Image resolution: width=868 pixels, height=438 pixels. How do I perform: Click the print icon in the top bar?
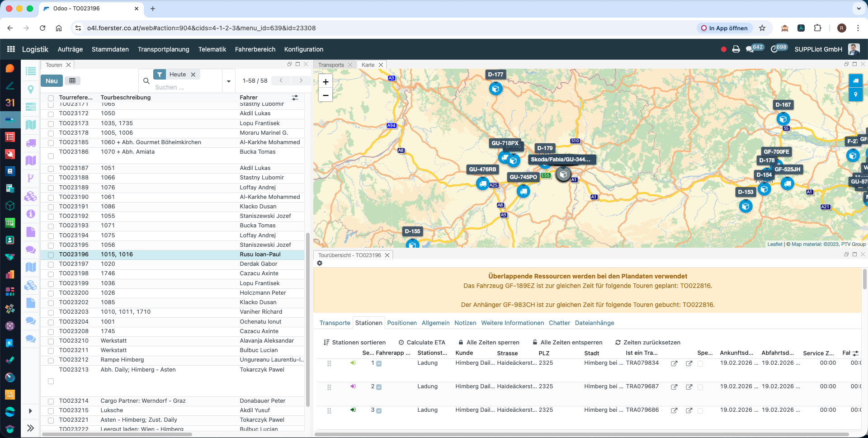click(735, 49)
